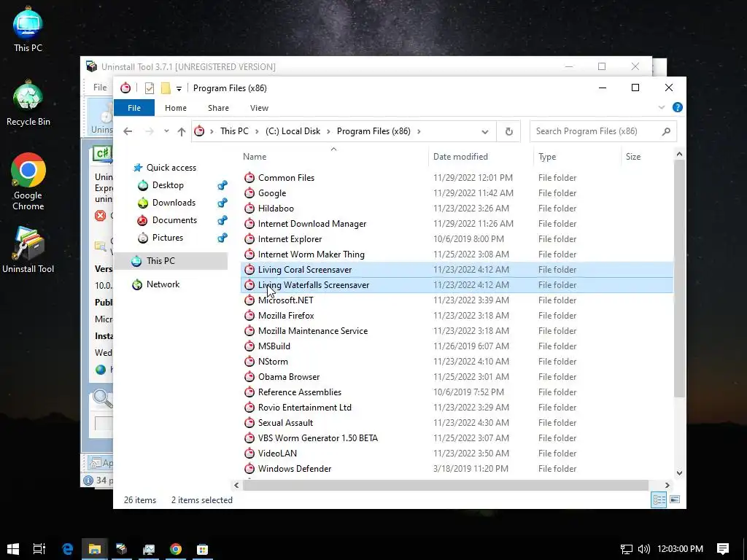
Task: Refresh the Program Files (x86) folder
Action: click(x=508, y=131)
